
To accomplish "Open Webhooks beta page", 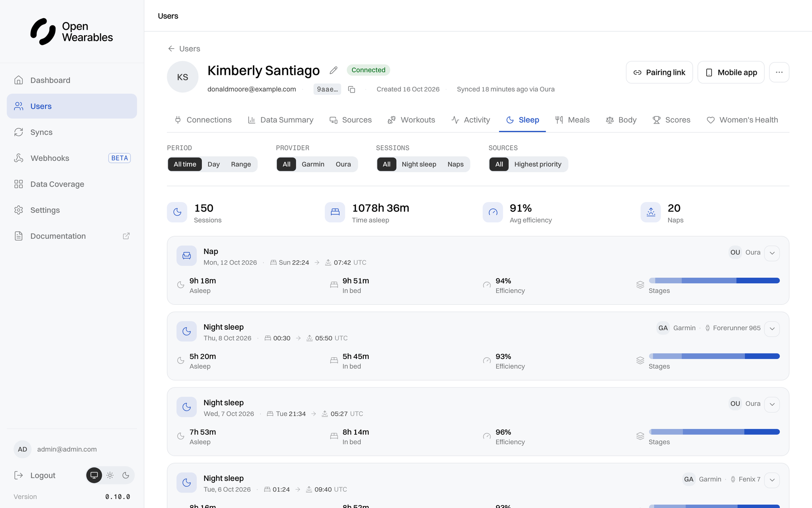I will tap(72, 158).
